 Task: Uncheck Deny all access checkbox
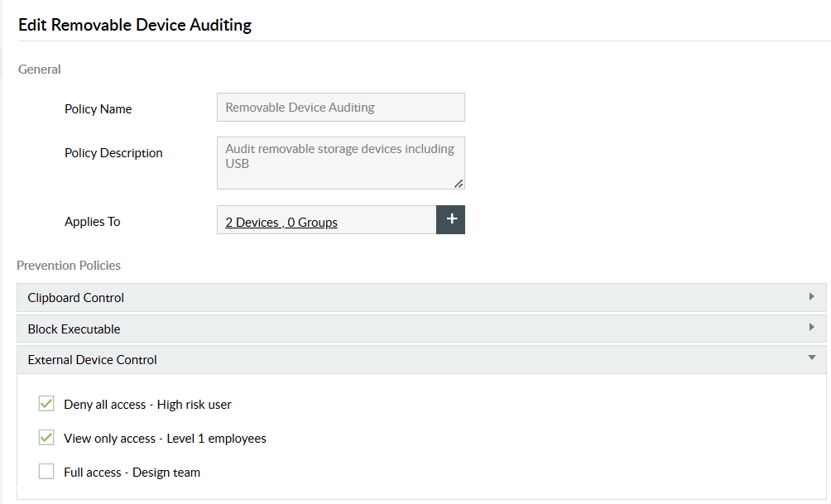tap(46, 404)
